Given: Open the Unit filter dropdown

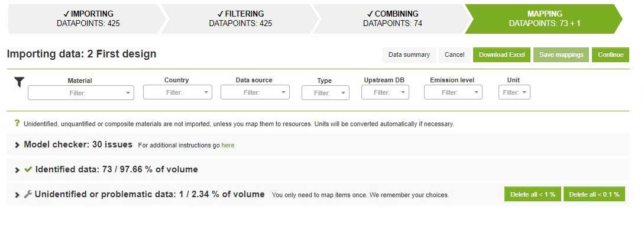Looking at the screenshot, I should click(x=514, y=92).
